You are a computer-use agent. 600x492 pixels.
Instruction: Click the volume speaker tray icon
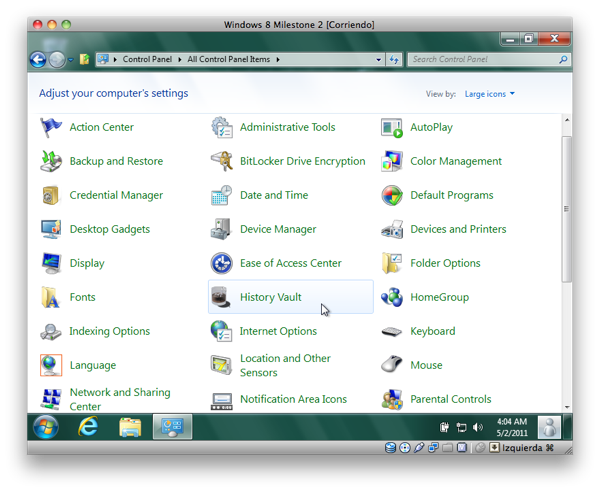[478, 427]
